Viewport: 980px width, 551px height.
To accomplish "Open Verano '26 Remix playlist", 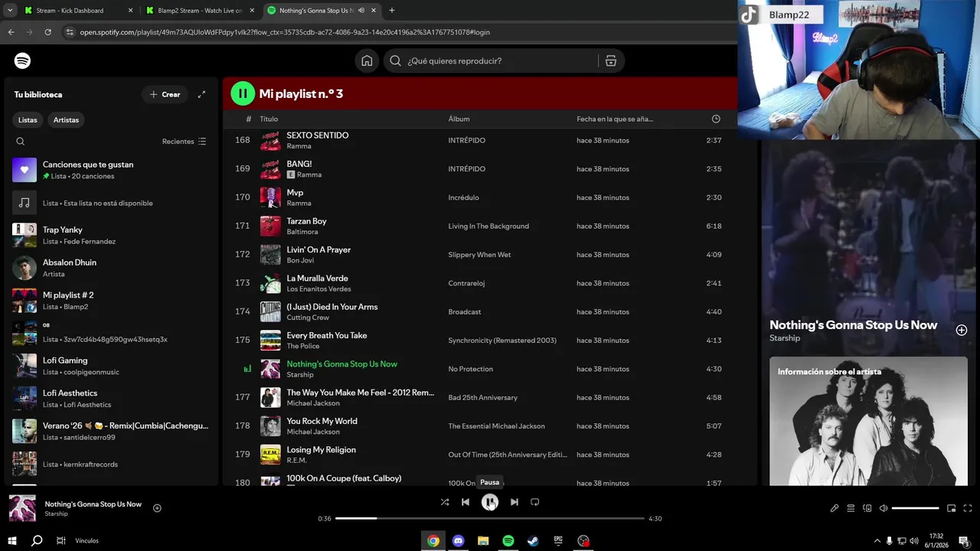I will pyautogui.click(x=111, y=431).
